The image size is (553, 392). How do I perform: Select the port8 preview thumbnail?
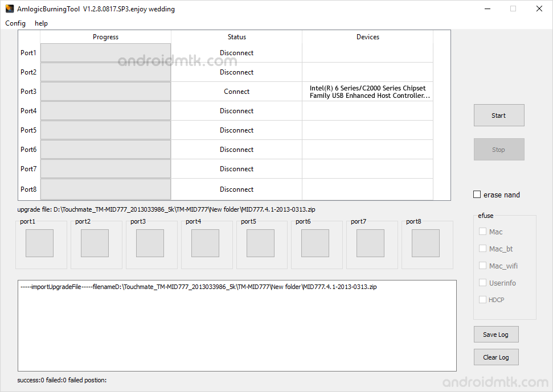425,243
